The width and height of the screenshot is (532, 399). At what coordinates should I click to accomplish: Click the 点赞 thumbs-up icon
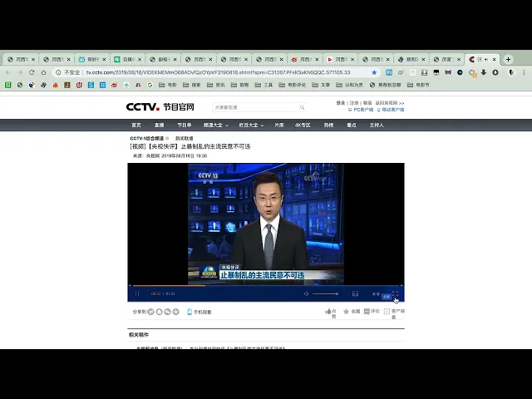pyautogui.click(x=328, y=311)
